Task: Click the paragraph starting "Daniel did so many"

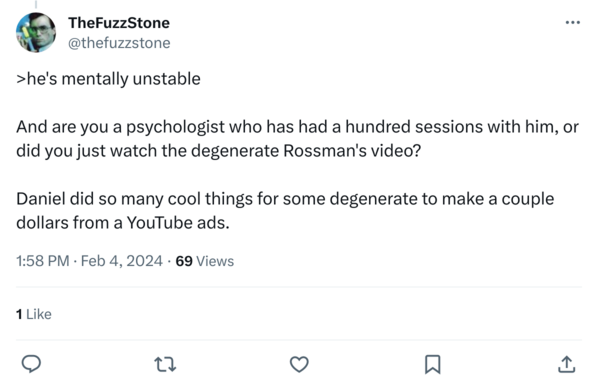Action: (x=285, y=210)
